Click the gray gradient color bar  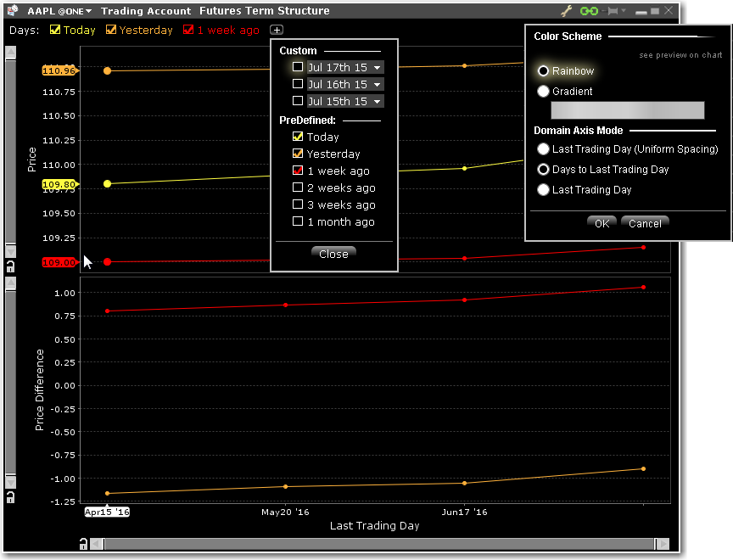pyautogui.click(x=627, y=110)
